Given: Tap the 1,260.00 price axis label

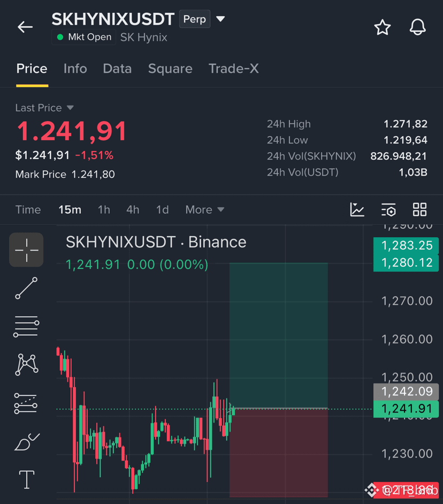Looking at the screenshot, I should pos(407,340).
